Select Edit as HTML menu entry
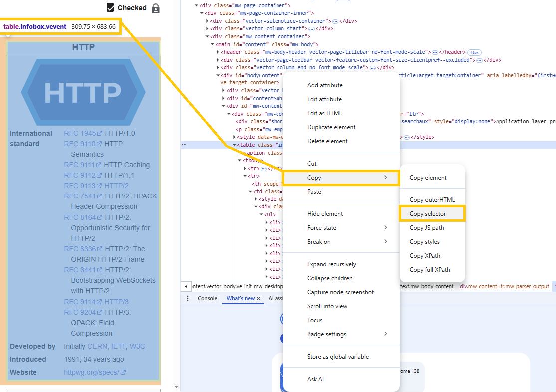This screenshot has height=392, width=556. 324,113
